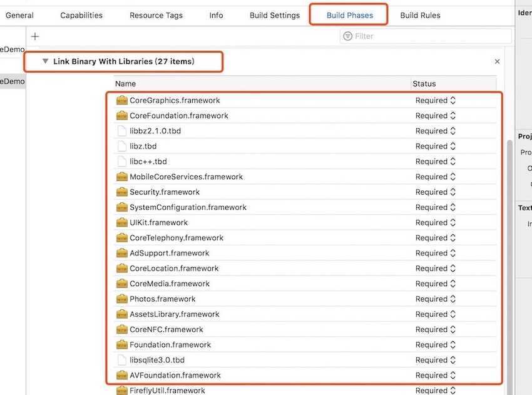The height and width of the screenshot is (395, 532).
Task: Select the CoreTelephony.framework row
Action: (x=305, y=237)
